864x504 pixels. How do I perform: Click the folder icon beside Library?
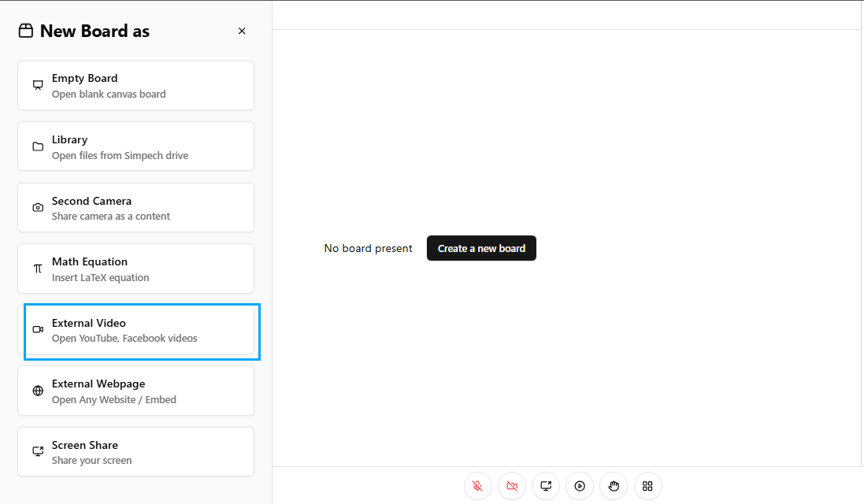point(38,146)
